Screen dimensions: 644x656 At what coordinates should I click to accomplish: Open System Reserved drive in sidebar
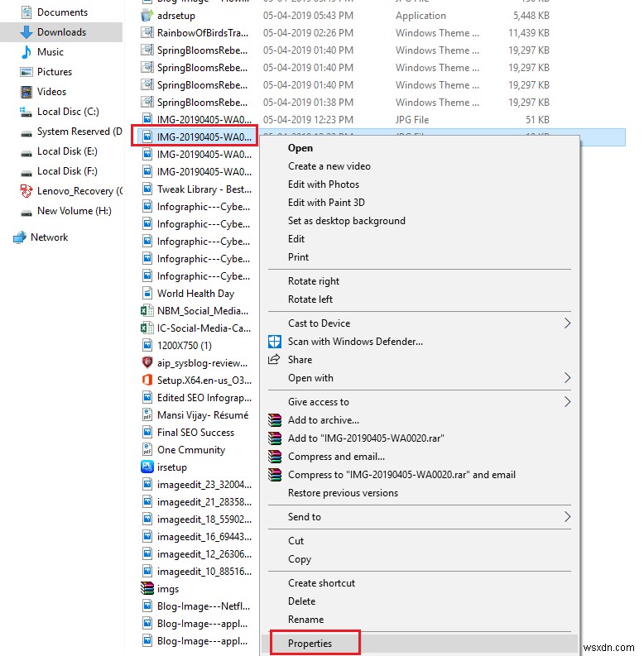(79, 132)
